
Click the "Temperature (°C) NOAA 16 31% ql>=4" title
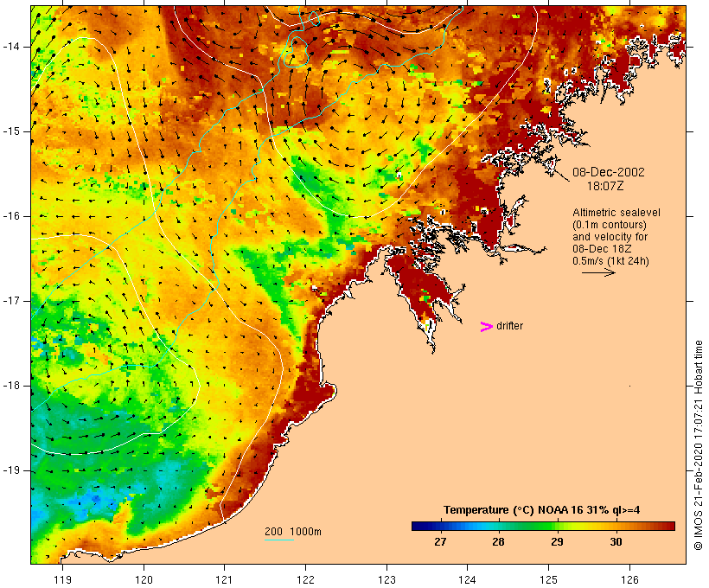542,510
